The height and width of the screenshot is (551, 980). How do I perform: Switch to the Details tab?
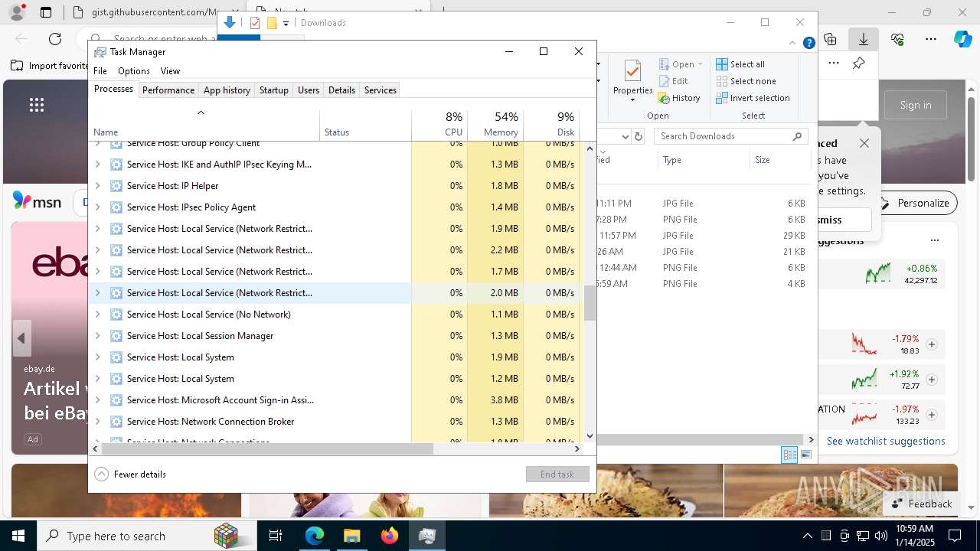click(x=341, y=90)
